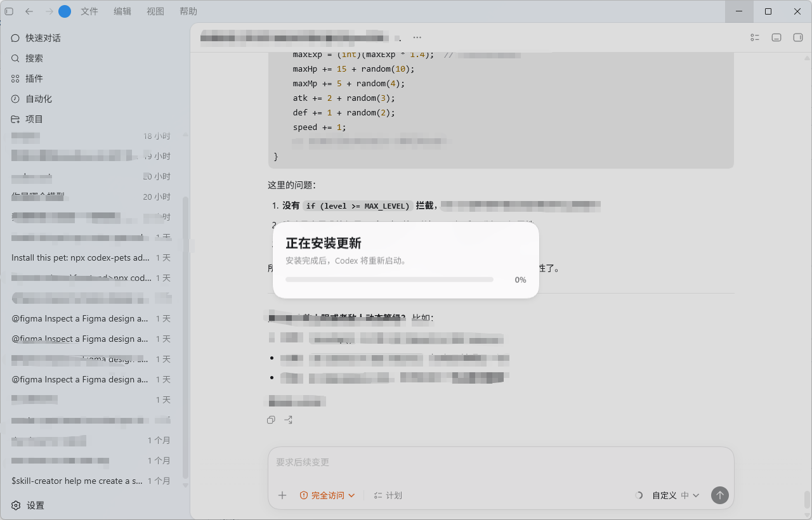Click the blue circle icon in title bar

pos(65,11)
